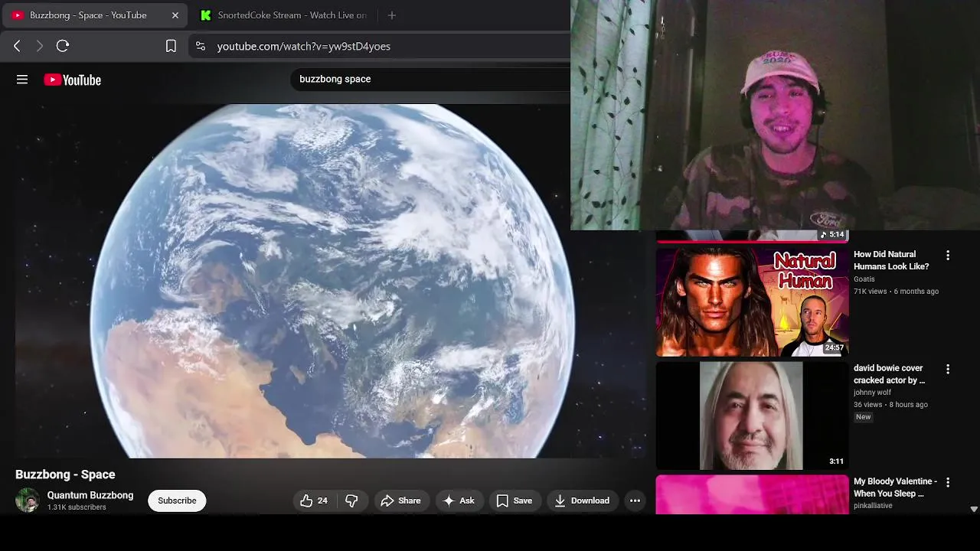Click the YouTube search box 'buzzbong space'

429,79
